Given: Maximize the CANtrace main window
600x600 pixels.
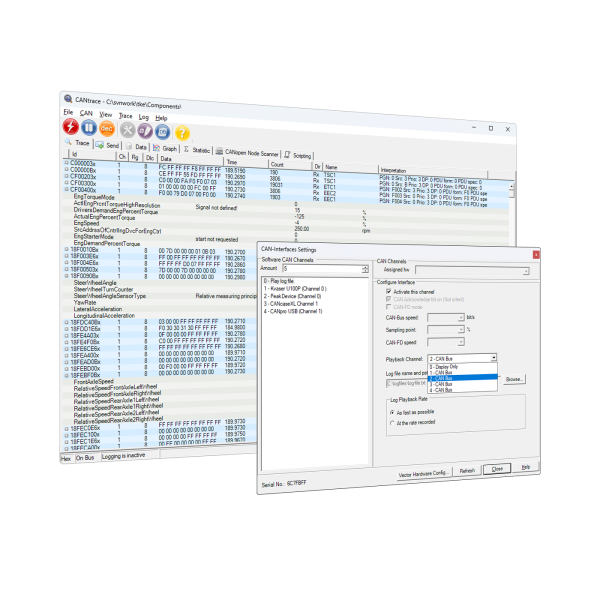Looking at the screenshot, I should [490, 128].
